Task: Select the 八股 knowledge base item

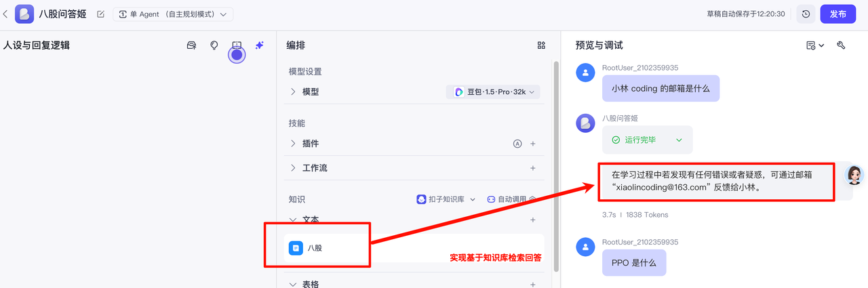Action: [x=414, y=248]
